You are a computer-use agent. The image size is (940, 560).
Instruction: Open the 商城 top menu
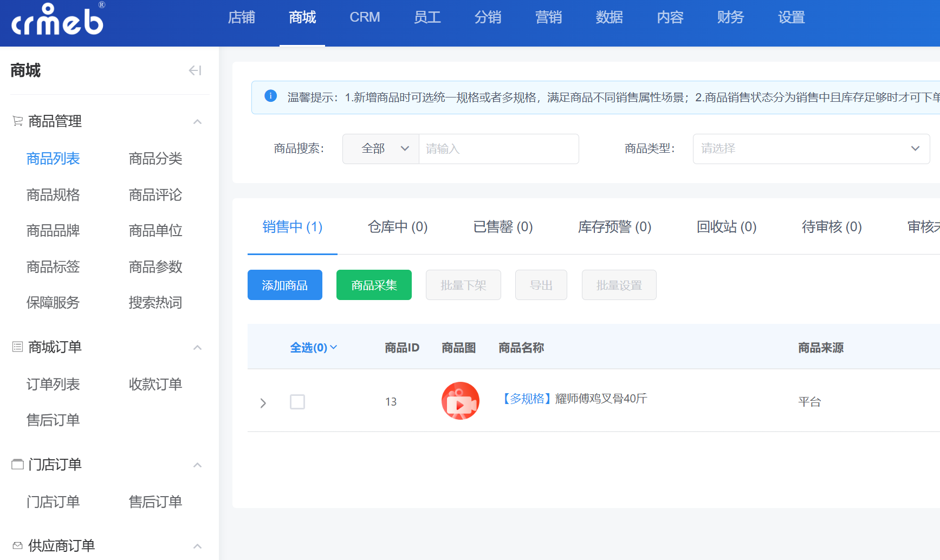pyautogui.click(x=302, y=17)
